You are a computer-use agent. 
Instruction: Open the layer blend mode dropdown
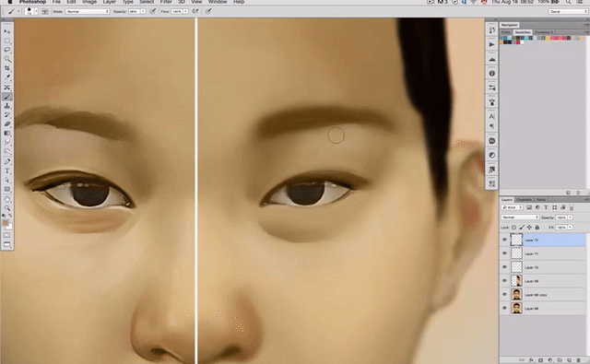520,217
